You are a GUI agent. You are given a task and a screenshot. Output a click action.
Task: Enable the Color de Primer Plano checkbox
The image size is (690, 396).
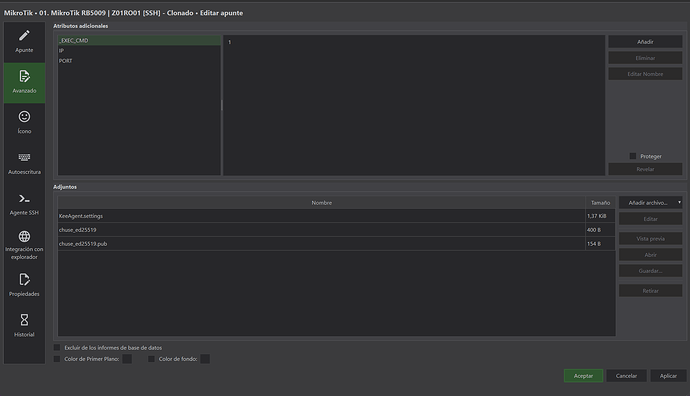pyautogui.click(x=57, y=359)
